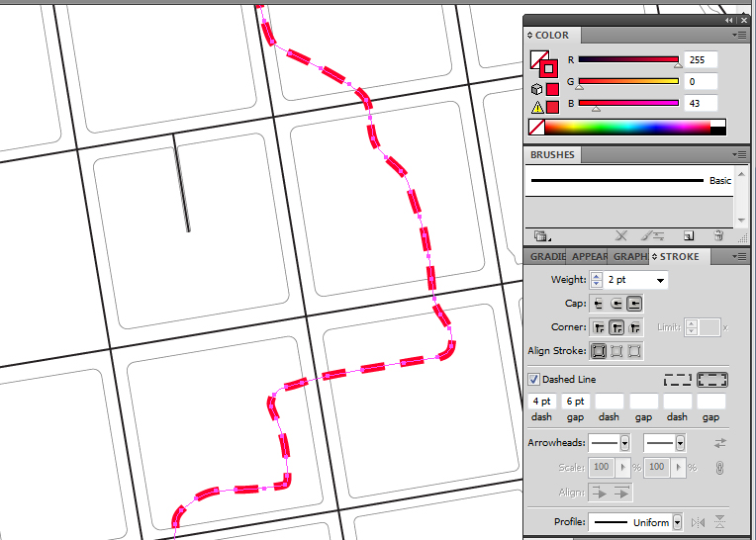Switch to the GRADIE tab
This screenshot has height=540, width=756.
pos(546,257)
